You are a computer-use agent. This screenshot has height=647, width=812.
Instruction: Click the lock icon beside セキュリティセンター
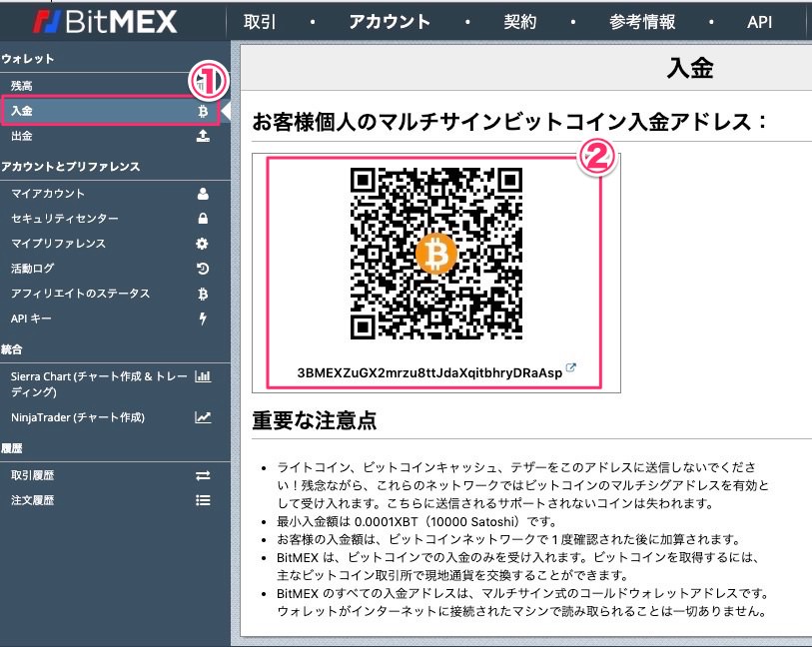[x=203, y=219]
